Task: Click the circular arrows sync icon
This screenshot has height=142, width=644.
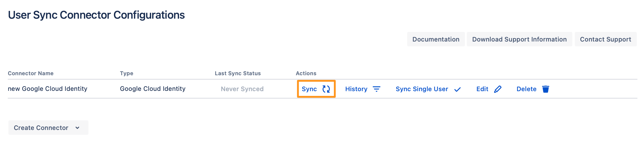Action: 326,89
